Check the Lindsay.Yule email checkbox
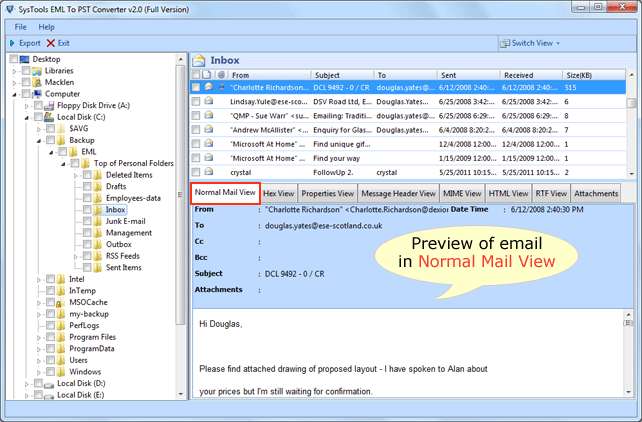642x422 pixels. point(196,101)
